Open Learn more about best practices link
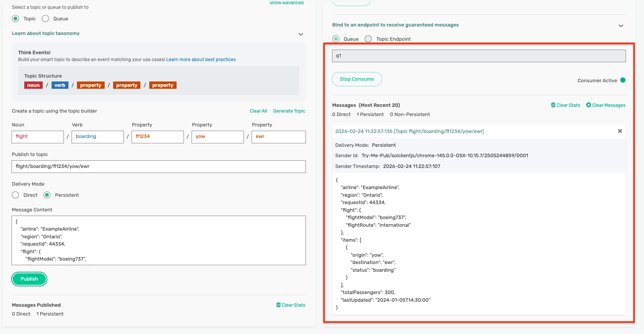Screen dimensions: 644x334 (x=201, y=60)
